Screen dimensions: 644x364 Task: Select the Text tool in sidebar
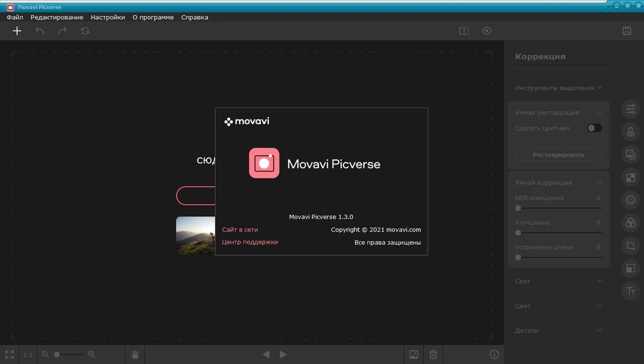631,292
